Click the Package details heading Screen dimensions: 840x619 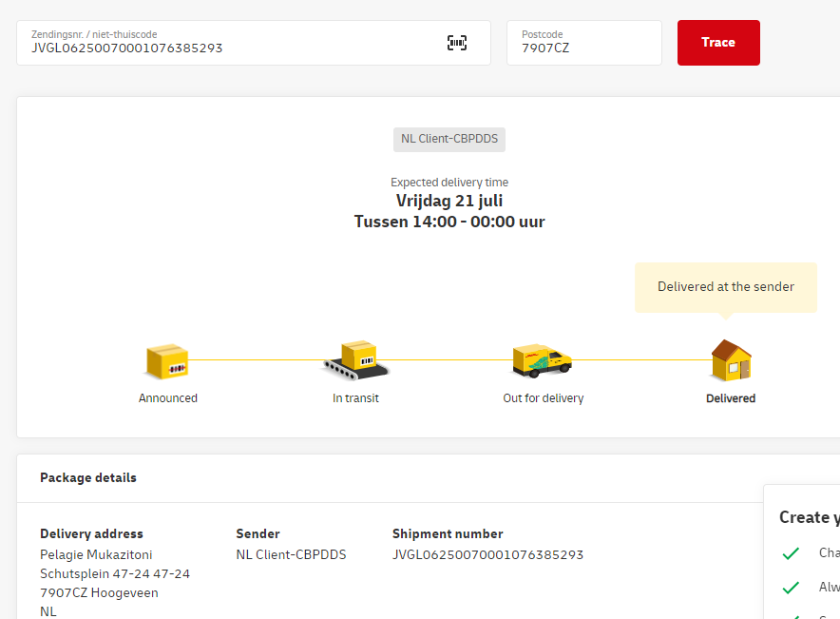coord(88,478)
